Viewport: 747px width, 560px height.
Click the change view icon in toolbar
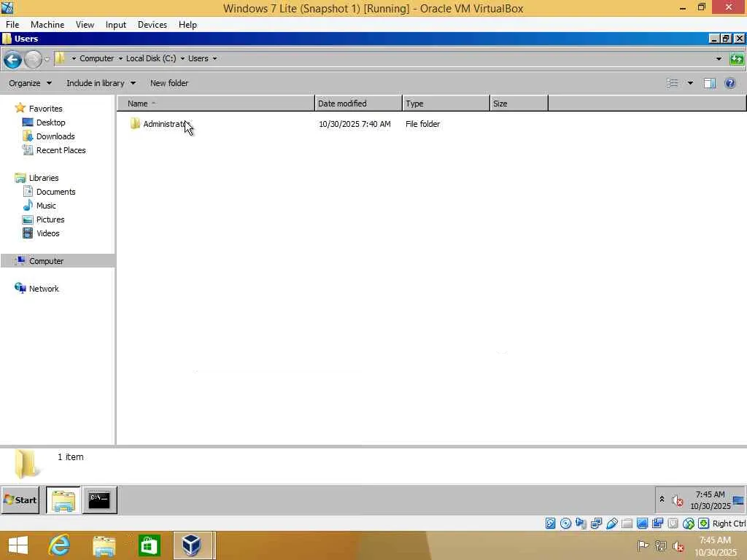(672, 83)
